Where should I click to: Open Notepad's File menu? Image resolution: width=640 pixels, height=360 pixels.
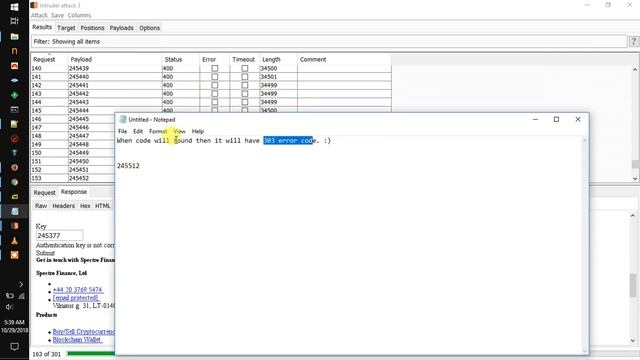(122, 131)
